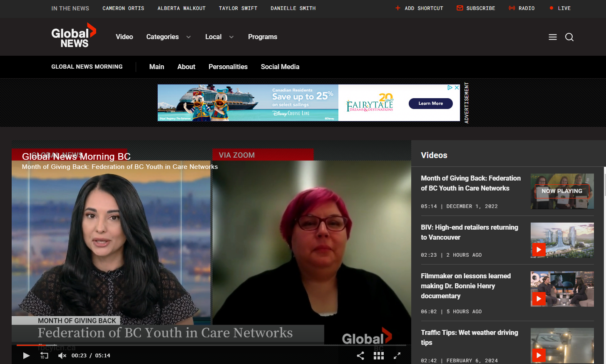Open the Danielle Smith trending link
The height and width of the screenshot is (364, 606).
pyautogui.click(x=293, y=8)
